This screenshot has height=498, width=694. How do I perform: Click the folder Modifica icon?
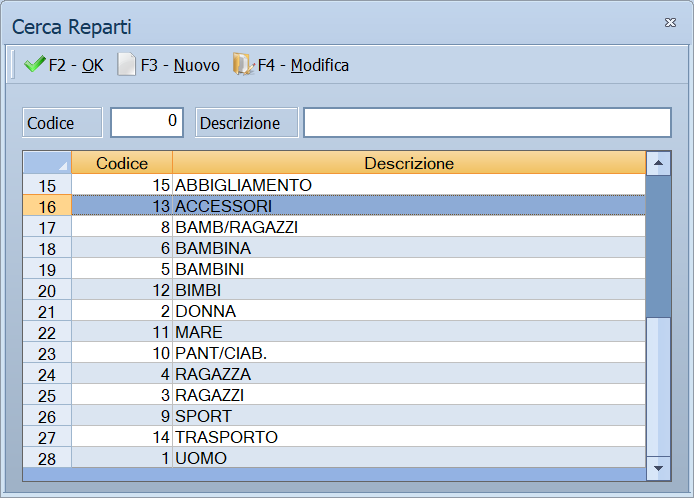point(243,65)
